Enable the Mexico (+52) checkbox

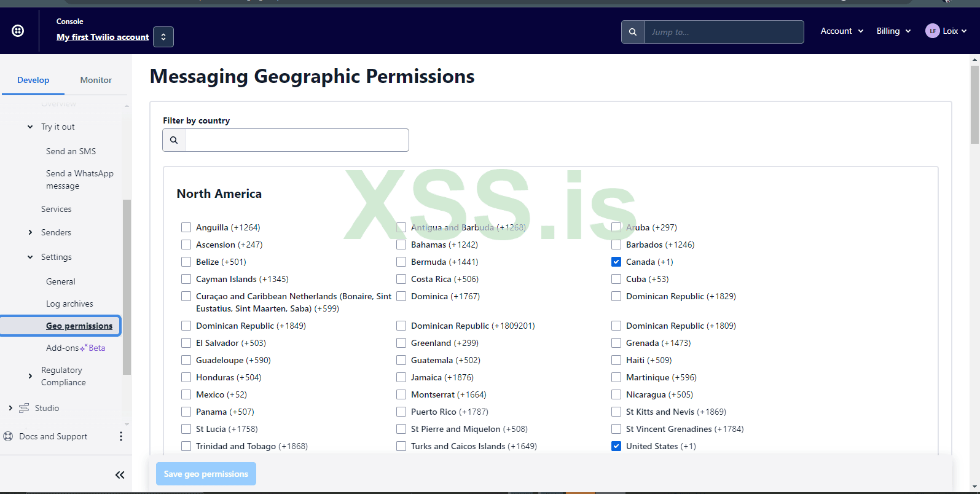[x=186, y=394]
